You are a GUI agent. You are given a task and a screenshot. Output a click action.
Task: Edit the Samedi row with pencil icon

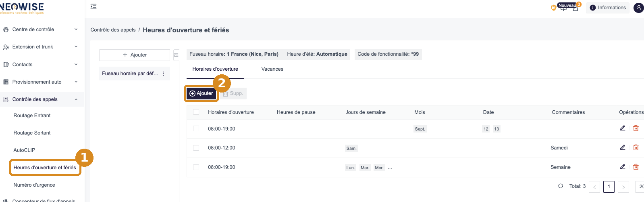point(622,147)
